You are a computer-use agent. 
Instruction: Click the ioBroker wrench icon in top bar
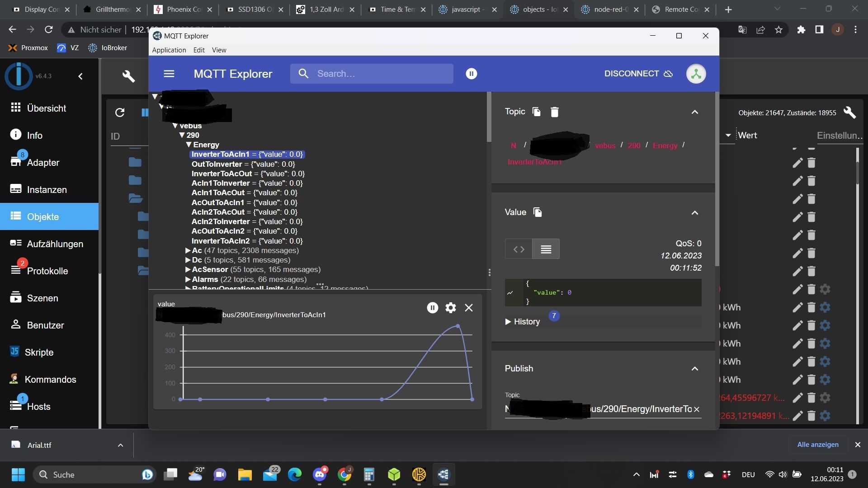[128, 76]
